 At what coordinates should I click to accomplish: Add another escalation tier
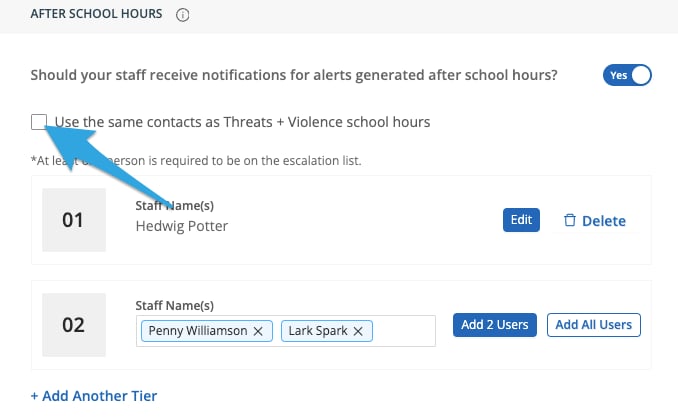94,396
